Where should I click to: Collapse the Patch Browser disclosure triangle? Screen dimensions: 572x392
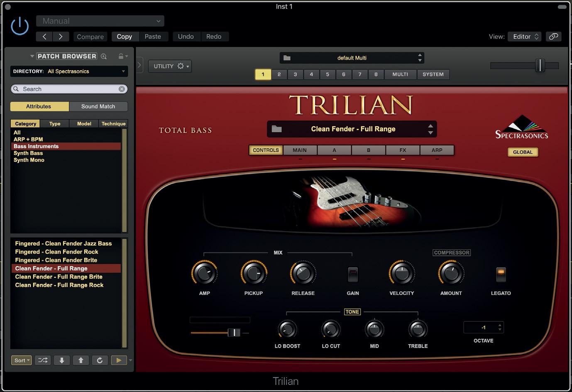click(32, 56)
